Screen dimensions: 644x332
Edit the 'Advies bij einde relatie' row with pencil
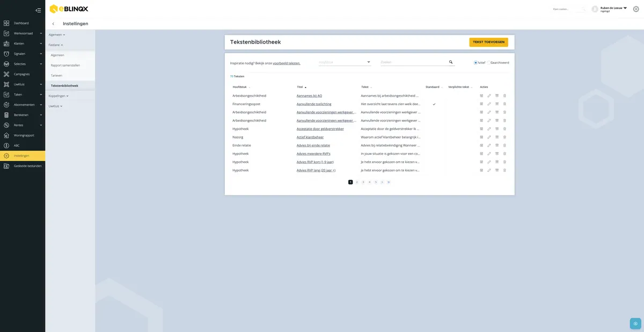[x=489, y=146]
